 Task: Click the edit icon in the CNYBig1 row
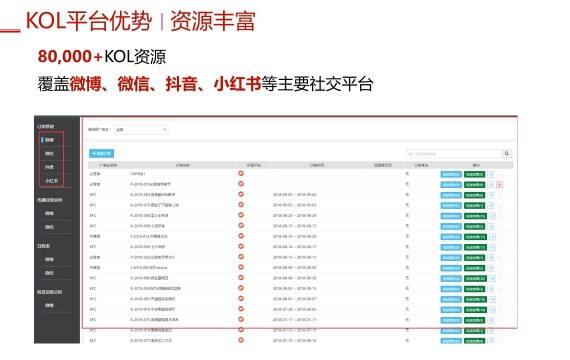(491, 175)
